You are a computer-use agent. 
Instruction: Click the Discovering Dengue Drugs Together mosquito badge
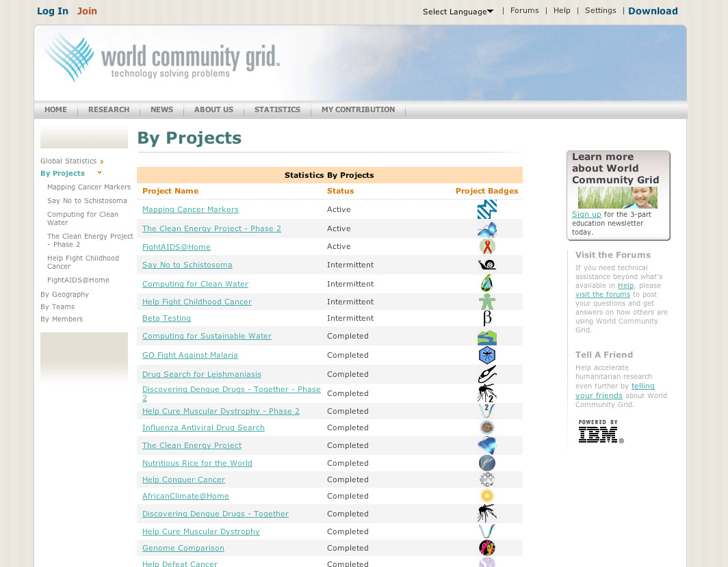coord(486,514)
